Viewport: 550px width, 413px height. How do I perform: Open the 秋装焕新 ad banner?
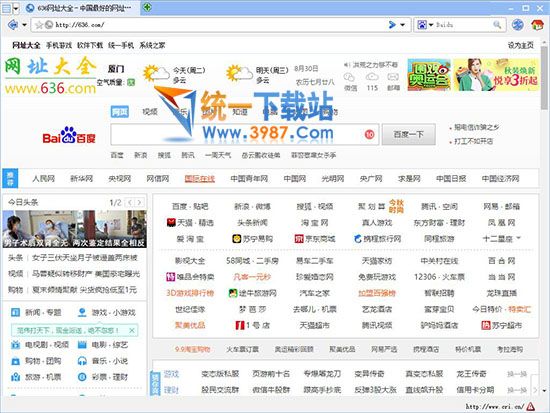496,75
